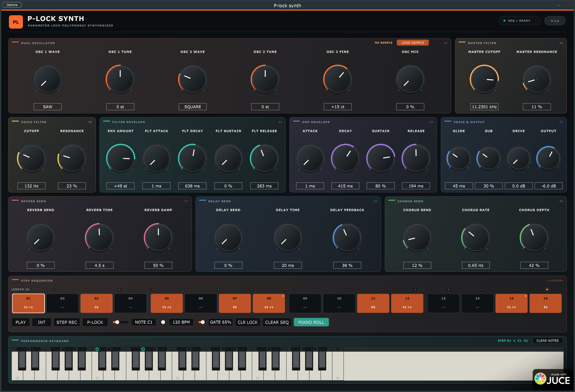Click the V 1.2 version badge

[x=555, y=21]
